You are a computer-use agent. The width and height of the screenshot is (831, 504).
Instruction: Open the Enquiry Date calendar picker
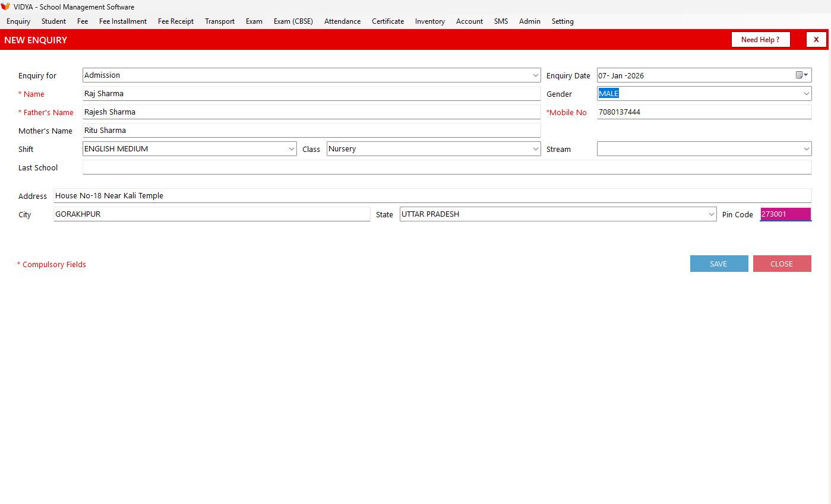(802, 75)
